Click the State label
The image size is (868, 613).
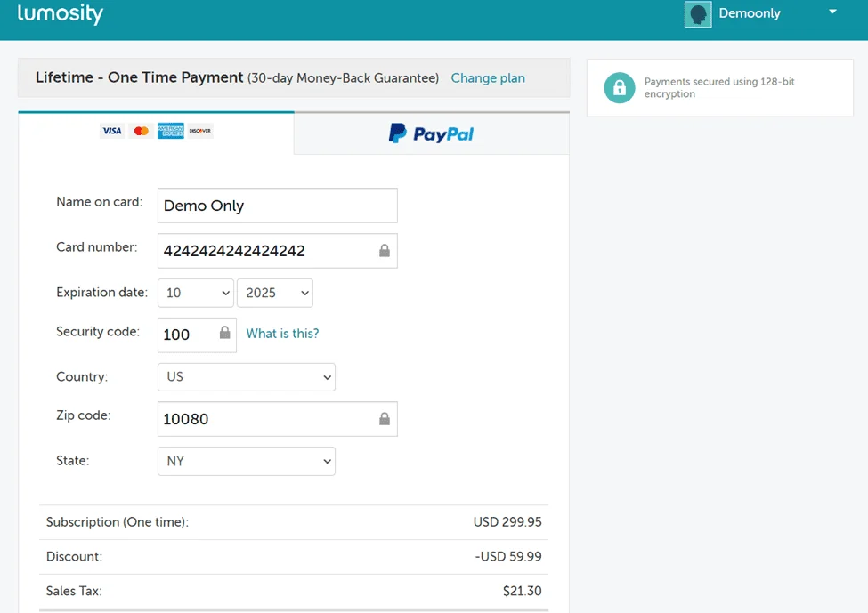click(72, 460)
